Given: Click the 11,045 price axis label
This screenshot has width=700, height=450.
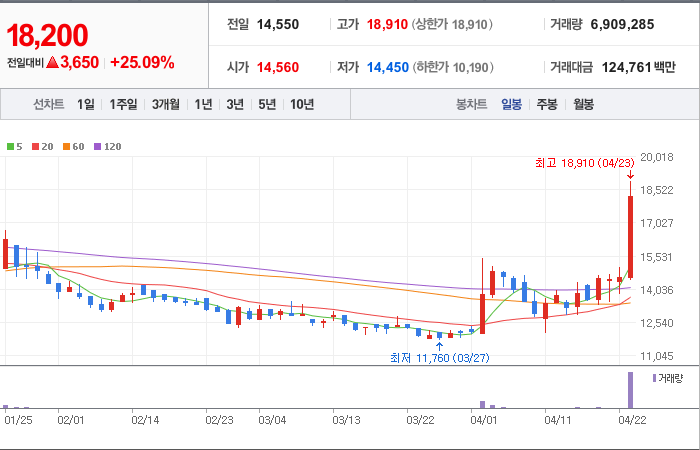Looking at the screenshot, I should [x=657, y=356].
